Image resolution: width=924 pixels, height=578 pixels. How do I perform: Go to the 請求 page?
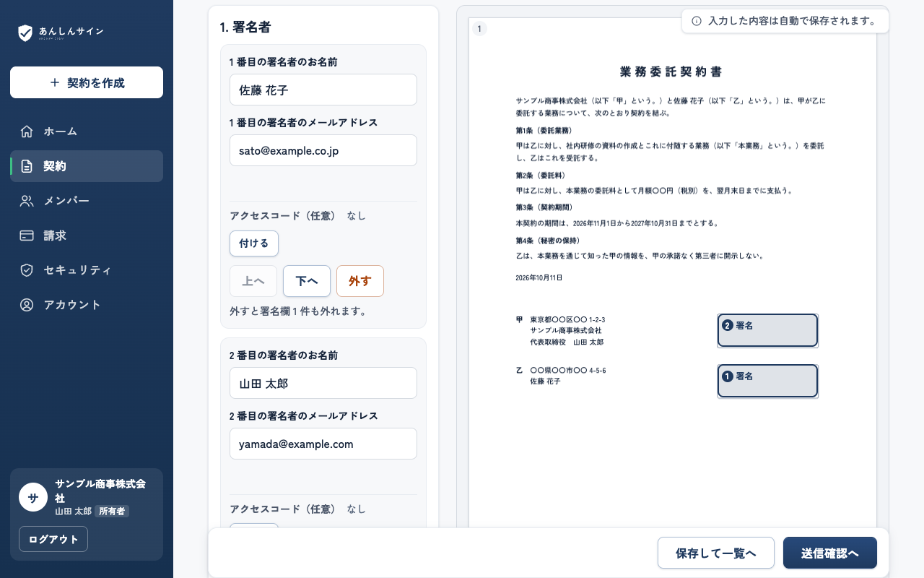pyautogui.click(x=87, y=236)
